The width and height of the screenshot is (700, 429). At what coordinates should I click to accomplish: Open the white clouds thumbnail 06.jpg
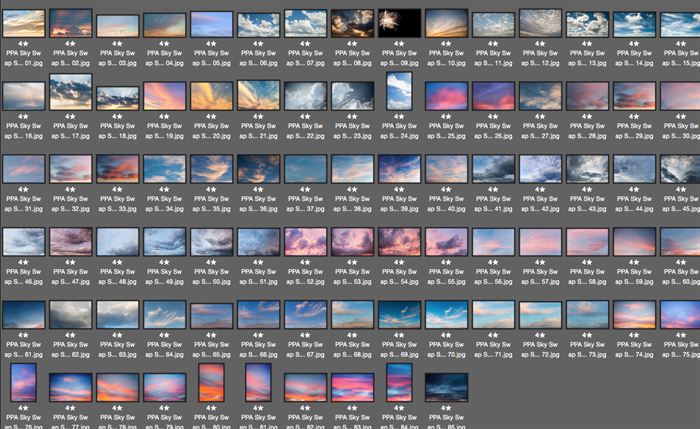point(258,24)
